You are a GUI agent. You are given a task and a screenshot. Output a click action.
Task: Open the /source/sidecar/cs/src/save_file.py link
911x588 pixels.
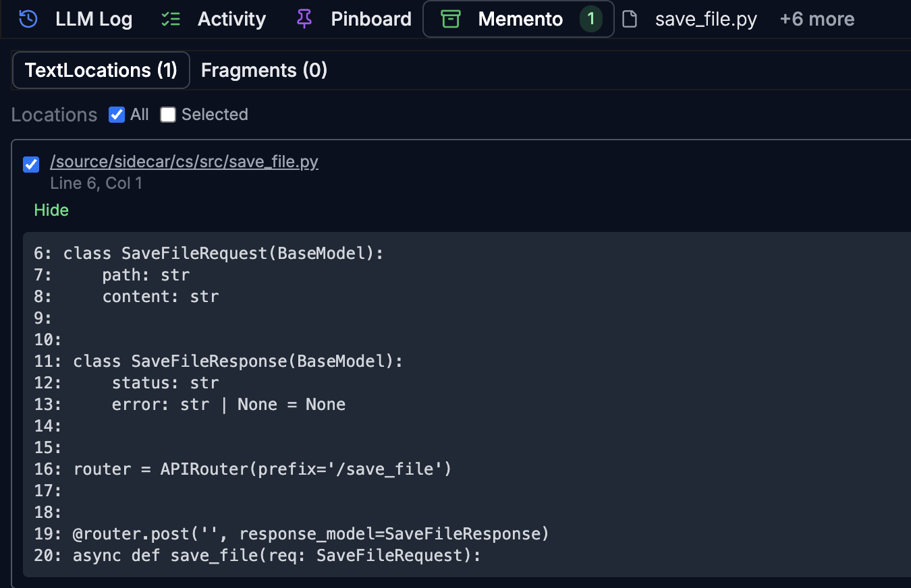(x=184, y=162)
